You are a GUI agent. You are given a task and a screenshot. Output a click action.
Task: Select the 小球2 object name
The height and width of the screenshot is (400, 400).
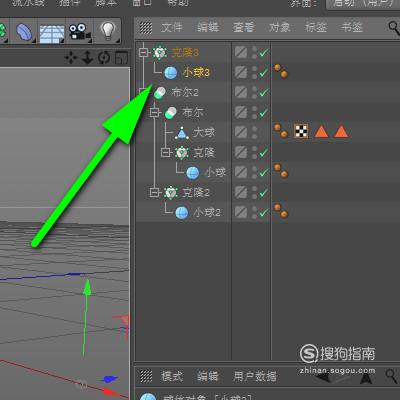207,212
